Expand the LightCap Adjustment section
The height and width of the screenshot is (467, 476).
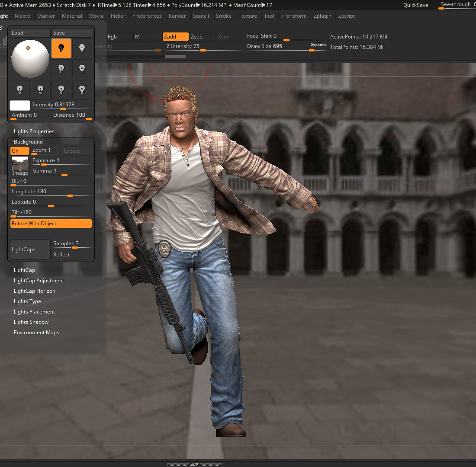(39, 281)
